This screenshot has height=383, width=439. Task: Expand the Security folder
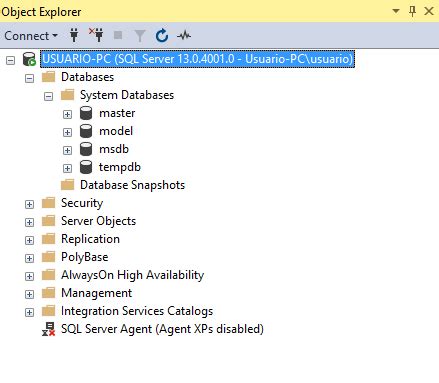[x=30, y=204]
